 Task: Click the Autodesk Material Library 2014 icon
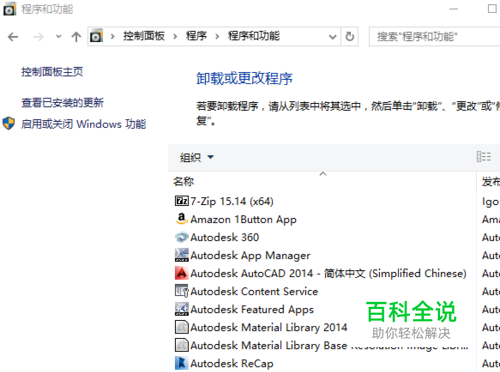pyautogui.click(x=181, y=327)
